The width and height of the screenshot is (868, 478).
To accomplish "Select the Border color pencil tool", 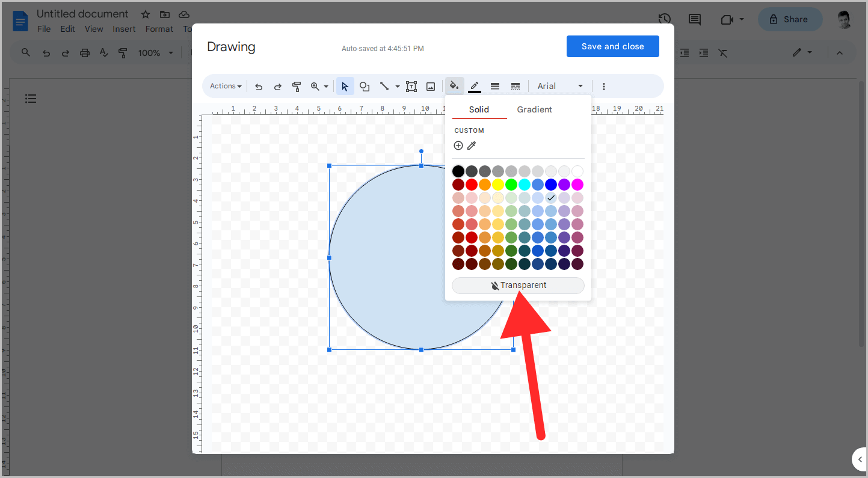I will pyautogui.click(x=475, y=85).
